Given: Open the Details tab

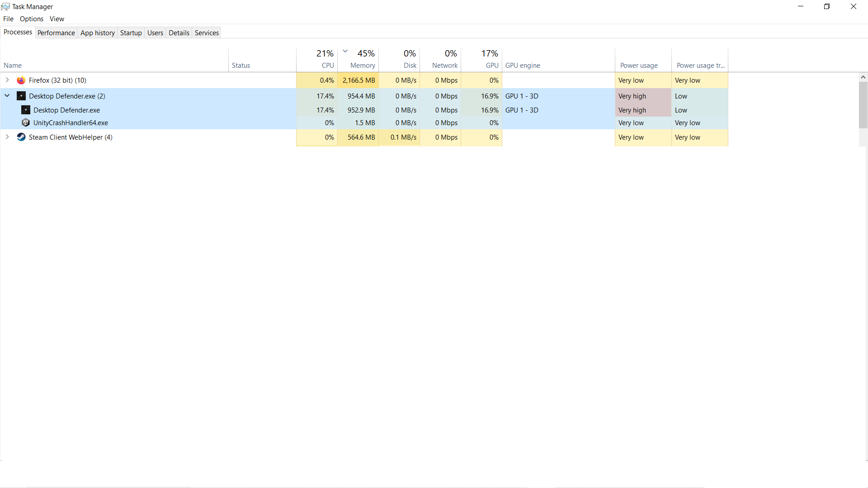Looking at the screenshot, I should [x=179, y=33].
